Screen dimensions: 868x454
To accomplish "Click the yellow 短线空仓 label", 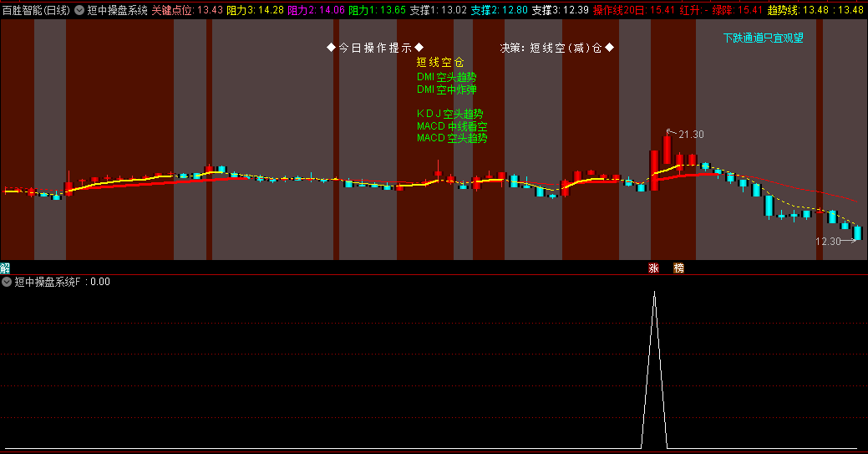I will 440,62.
